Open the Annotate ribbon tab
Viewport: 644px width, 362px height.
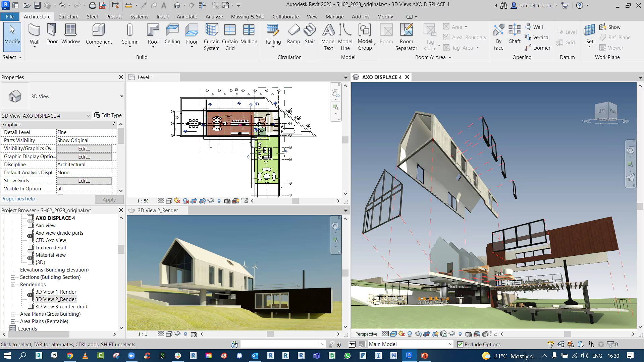pyautogui.click(x=186, y=16)
